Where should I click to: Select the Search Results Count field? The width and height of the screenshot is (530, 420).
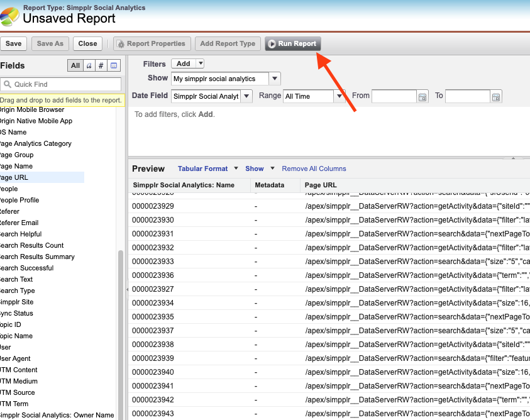coord(32,245)
